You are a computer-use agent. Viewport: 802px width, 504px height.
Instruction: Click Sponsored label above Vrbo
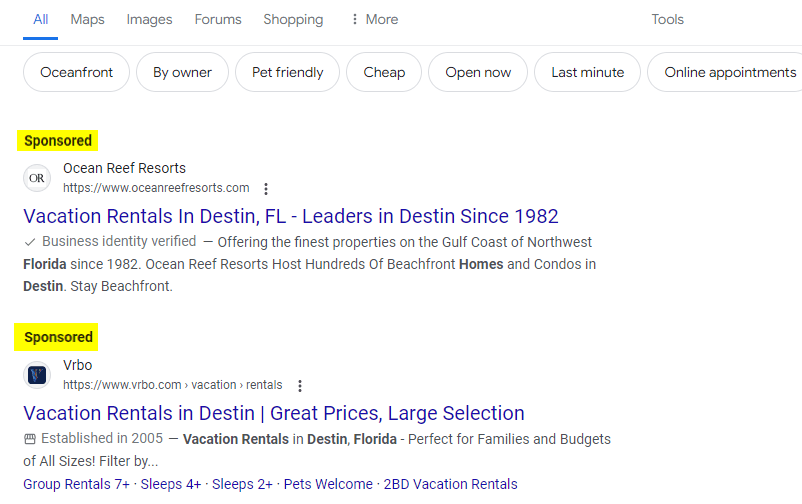click(x=57, y=337)
